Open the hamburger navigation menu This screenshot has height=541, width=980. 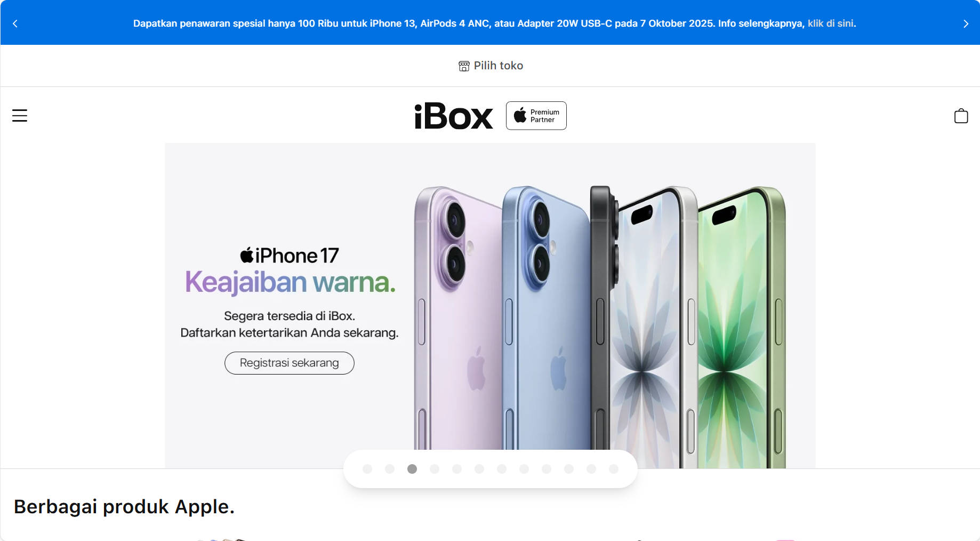pos(20,115)
